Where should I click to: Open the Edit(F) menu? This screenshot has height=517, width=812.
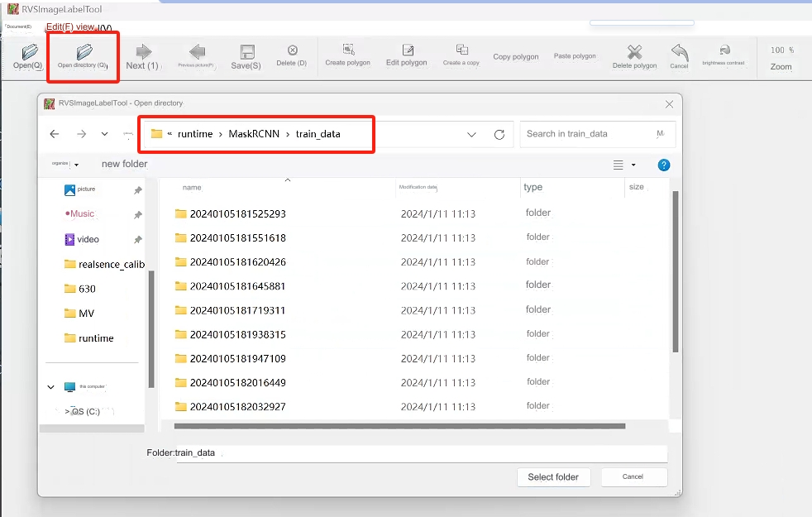click(60, 27)
